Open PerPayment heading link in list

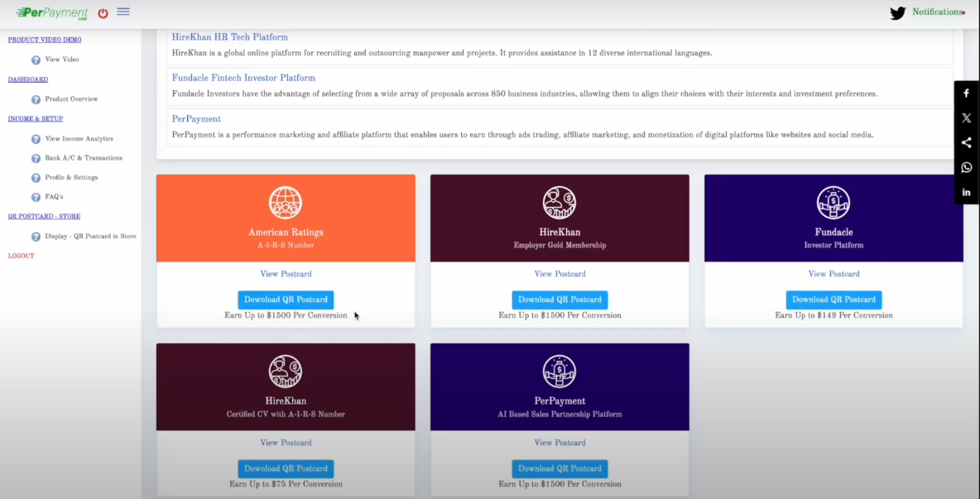pos(196,118)
